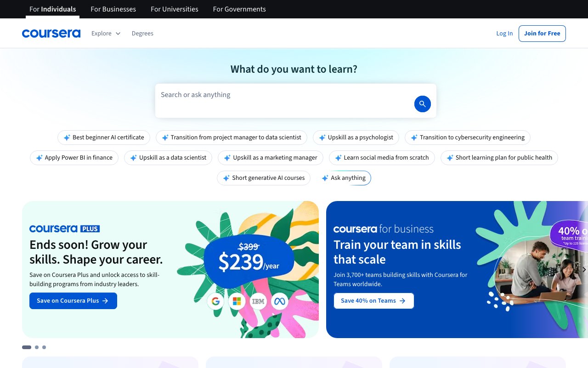588x368 pixels.
Task: Click the Meta logo icon in banner
Action: (279, 301)
